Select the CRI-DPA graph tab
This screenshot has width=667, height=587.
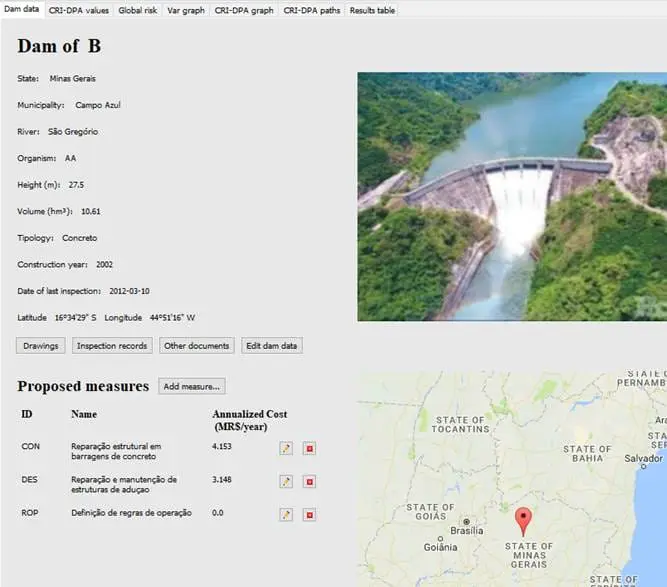coord(243,9)
